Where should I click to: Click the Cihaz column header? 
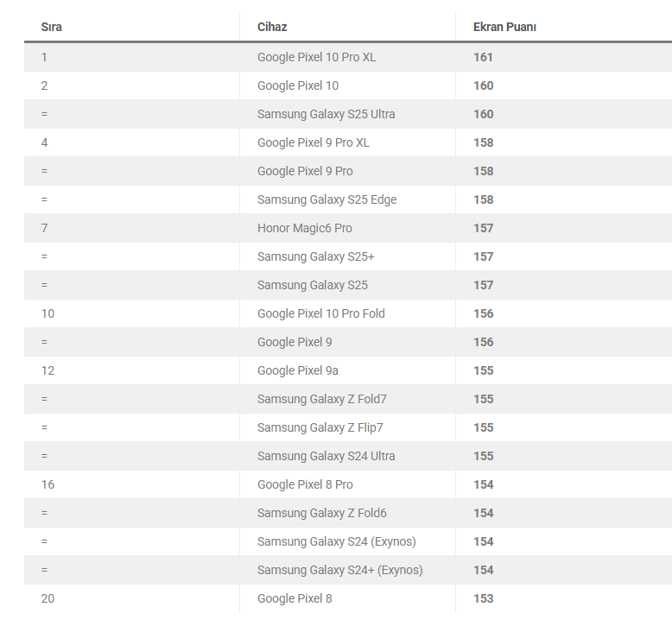[272, 27]
